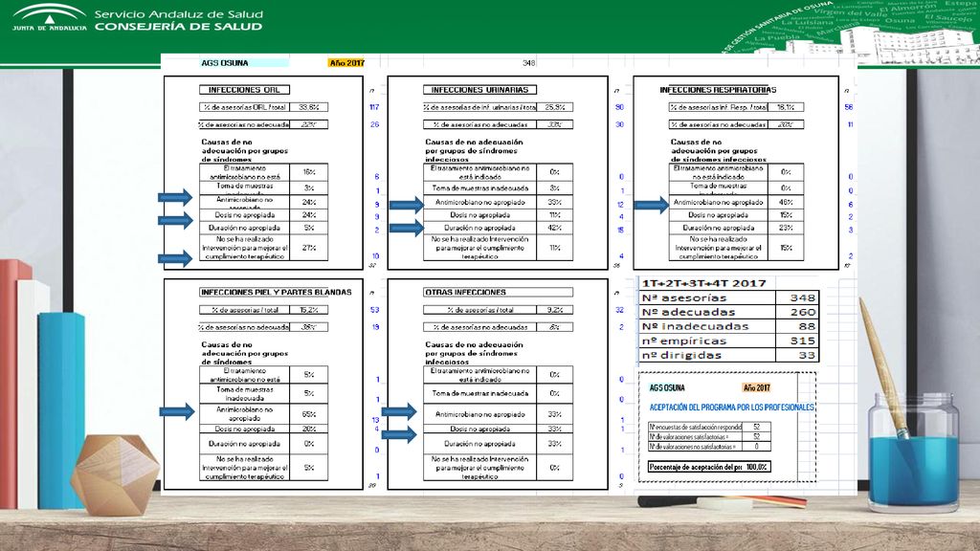Select 'Duración no apropiada' in the ORL table
The image size is (980, 551).
point(244,228)
